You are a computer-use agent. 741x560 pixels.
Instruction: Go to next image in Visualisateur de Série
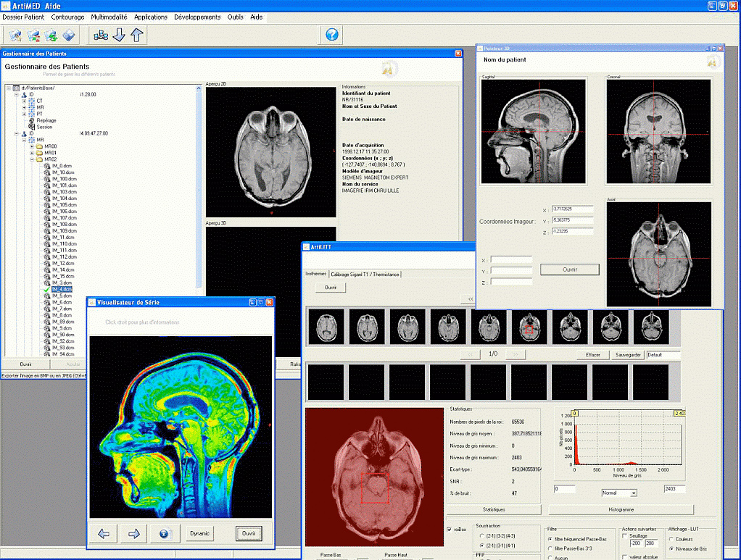tap(133, 534)
